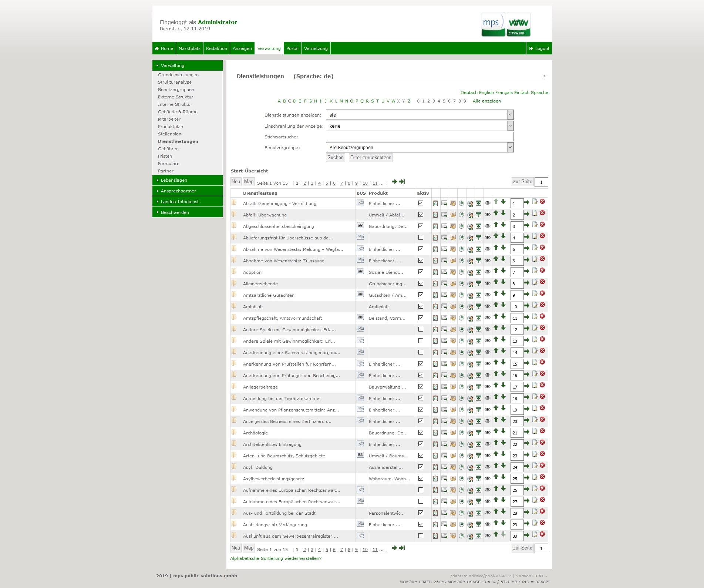
Task: Click the position field for Adoption
Action: click(x=517, y=272)
